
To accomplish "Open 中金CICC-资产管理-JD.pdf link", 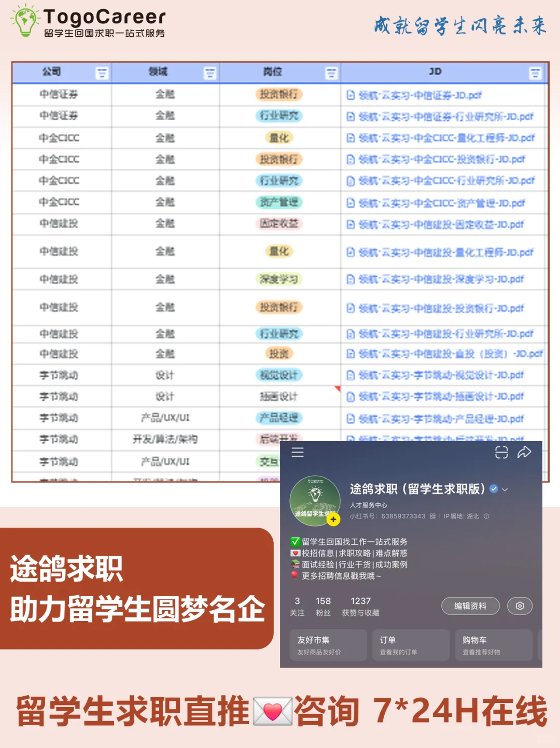I will coord(442,203).
